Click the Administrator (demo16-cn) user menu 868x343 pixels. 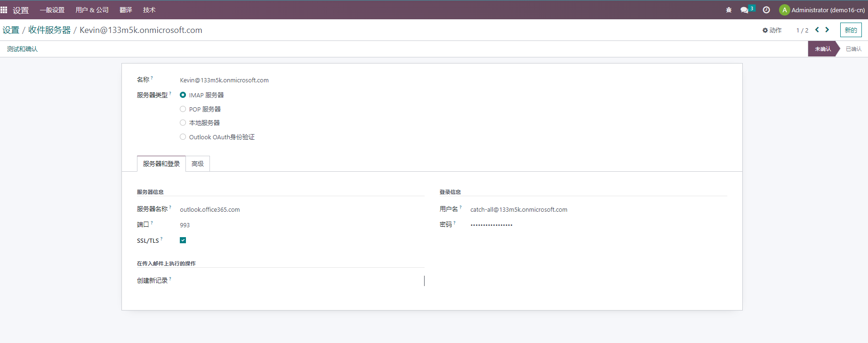tap(822, 10)
